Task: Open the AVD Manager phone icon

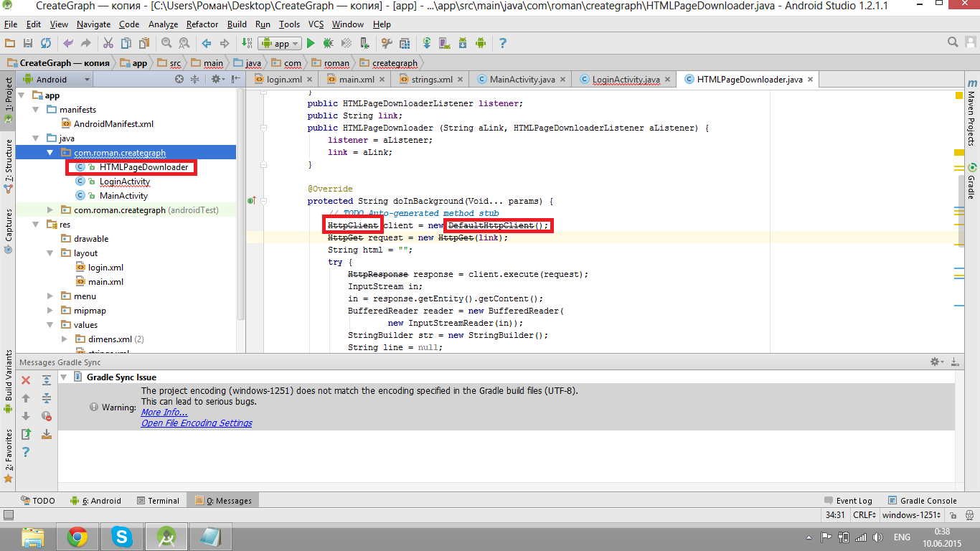Action: 445,43
